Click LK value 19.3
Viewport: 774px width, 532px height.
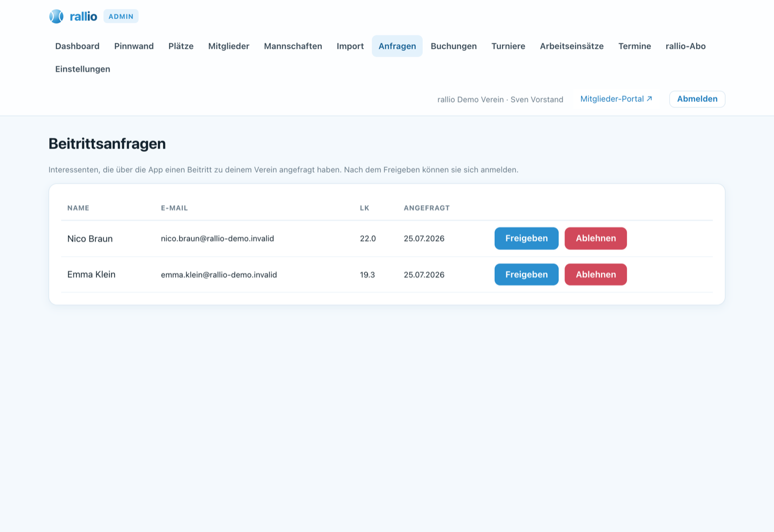click(367, 275)
